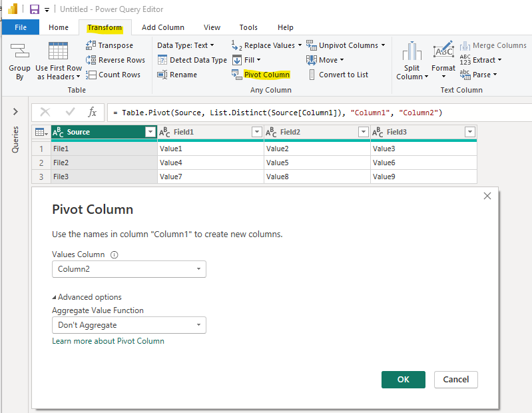The image size is (532, 413).
Task: Click Unpivot Columns in ribbon
Action: [346, 45]
